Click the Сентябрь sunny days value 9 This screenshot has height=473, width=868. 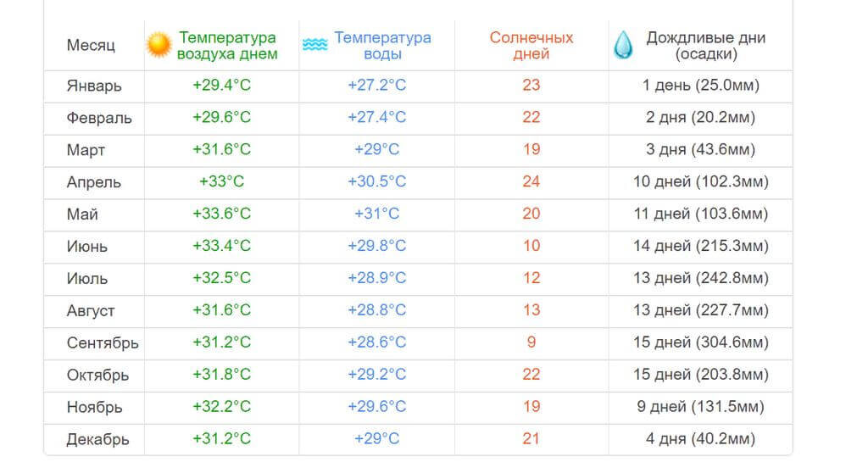pyautogui.click(x=531, y=342)
